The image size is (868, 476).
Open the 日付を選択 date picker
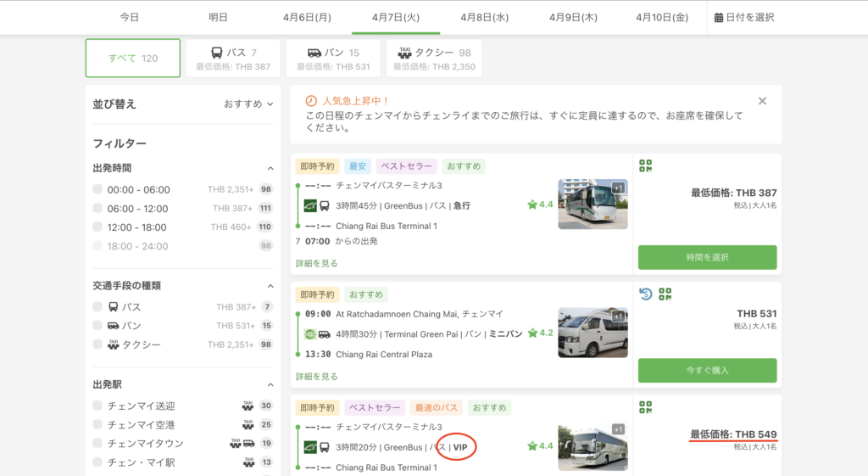pyautogui.click(x=744, y=17)
